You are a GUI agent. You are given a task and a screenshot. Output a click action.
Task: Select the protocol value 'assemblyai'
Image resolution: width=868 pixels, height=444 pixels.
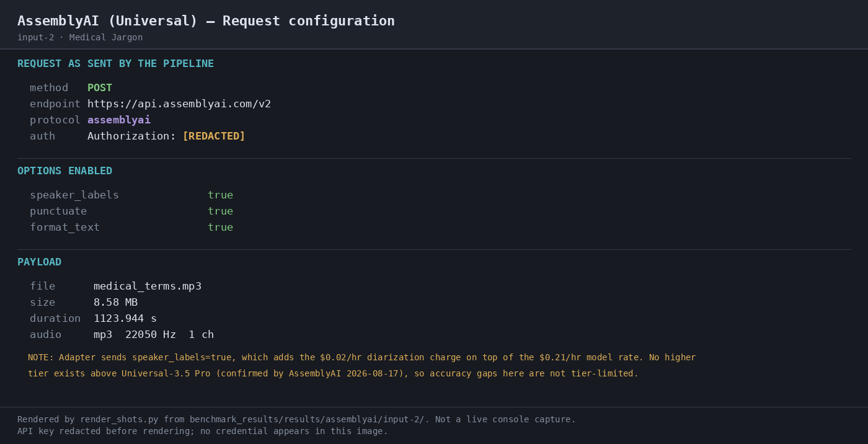click(119, 120)
